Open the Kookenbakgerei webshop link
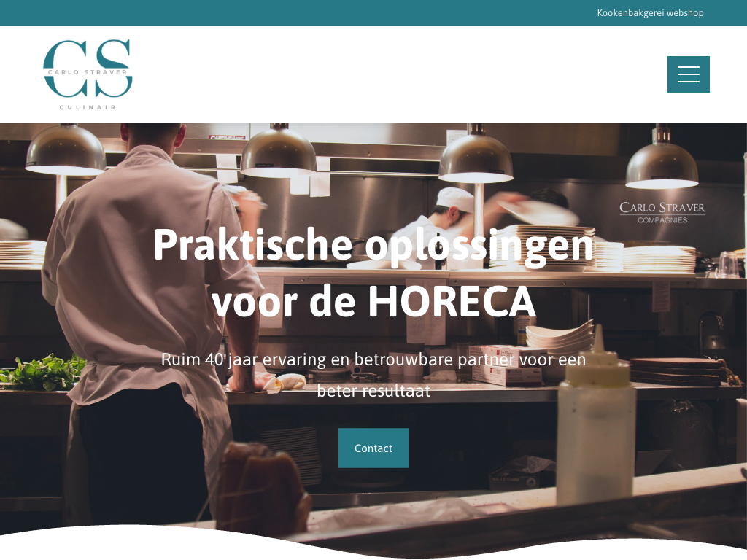This screenshot has height=560, width=747. pos(650,13)
